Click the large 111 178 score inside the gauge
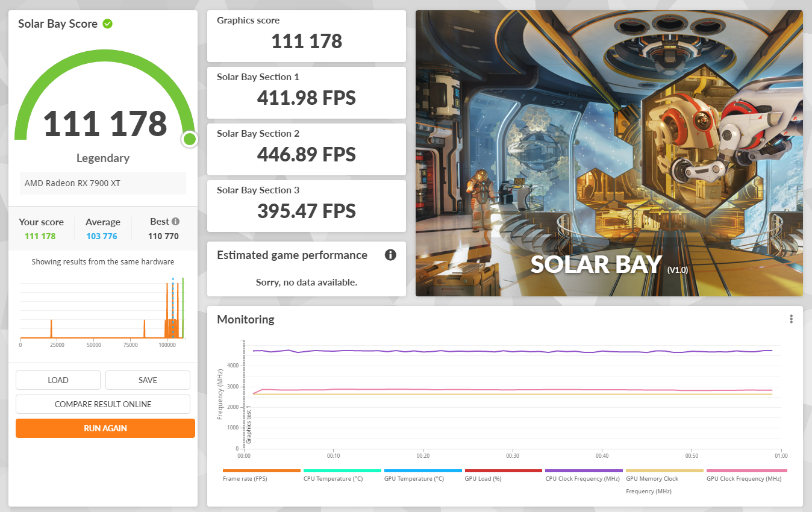The height and width of the screenshot is (512, 812). pyautogui.click(x=105, y=123)
